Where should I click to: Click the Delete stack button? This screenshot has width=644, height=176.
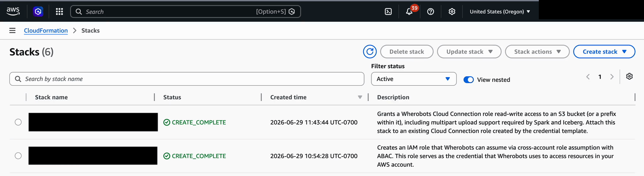tap(407, 52)
